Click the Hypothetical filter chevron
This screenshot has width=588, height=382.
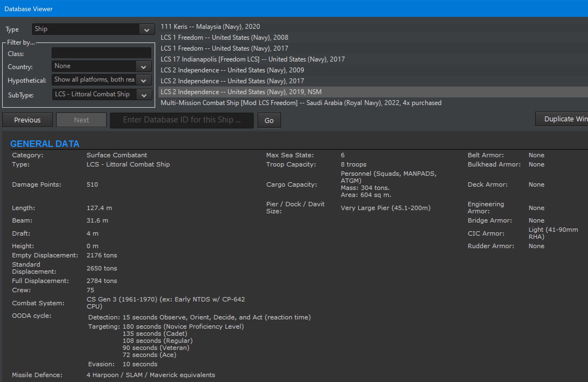pyautogui.click(x=144, y=79)
